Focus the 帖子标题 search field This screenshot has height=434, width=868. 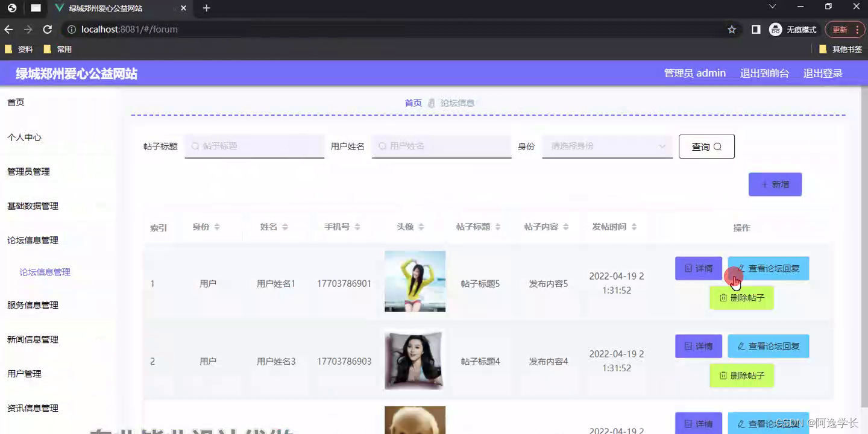[x=254, y=146]
